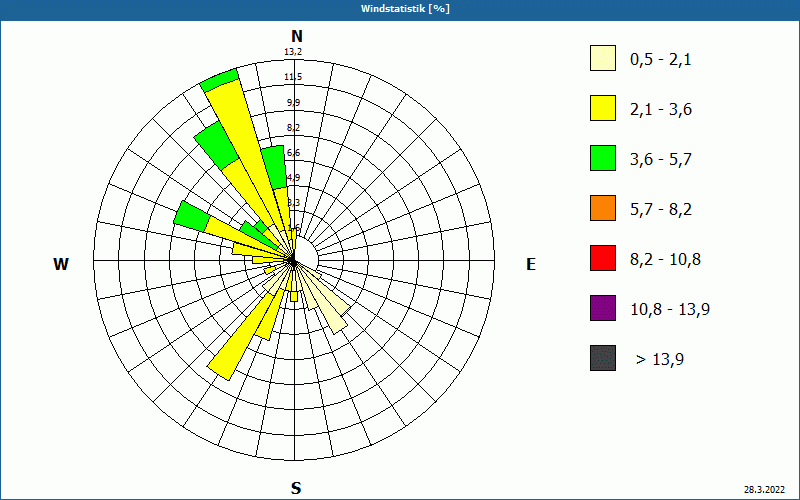Click the N compass label
Viewport: 800px width, 500px height.
pos(296,36)
